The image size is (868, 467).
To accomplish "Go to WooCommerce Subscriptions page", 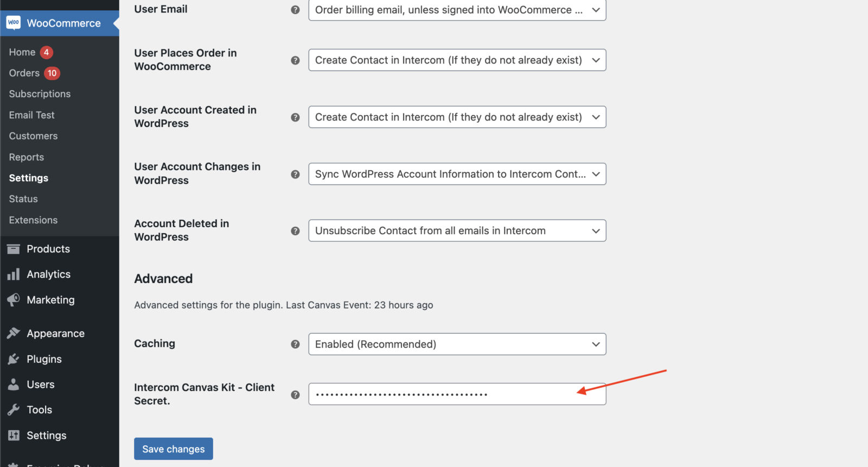I will 40,94.
